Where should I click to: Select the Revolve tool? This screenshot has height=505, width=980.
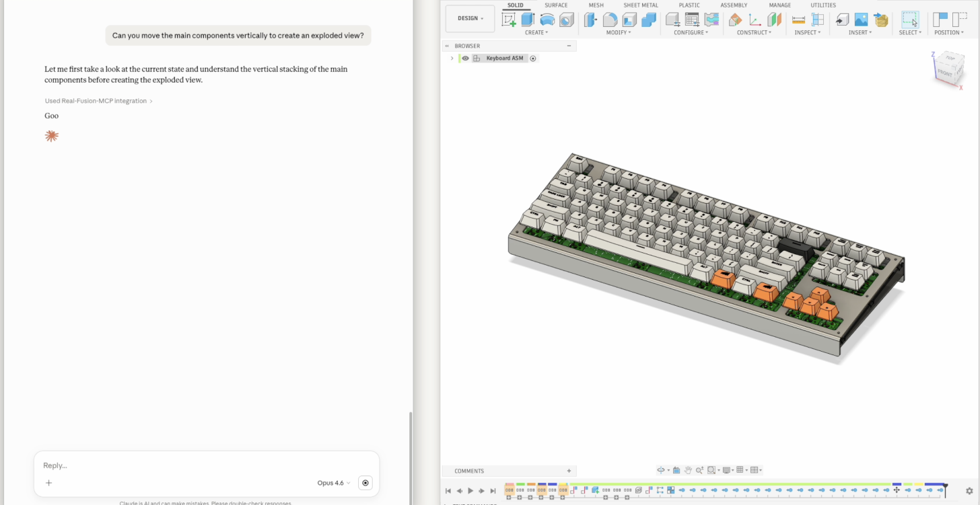pyautogui.click(x=547, y=20)
